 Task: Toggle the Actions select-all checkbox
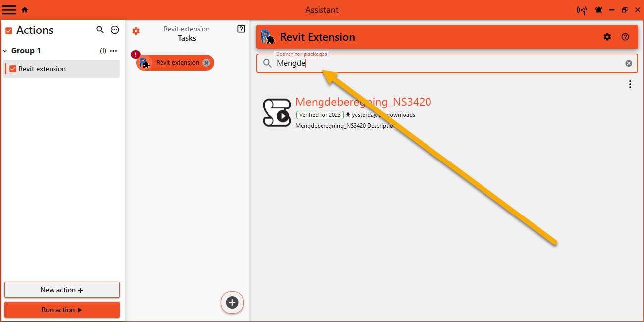[x=9, y=31]
